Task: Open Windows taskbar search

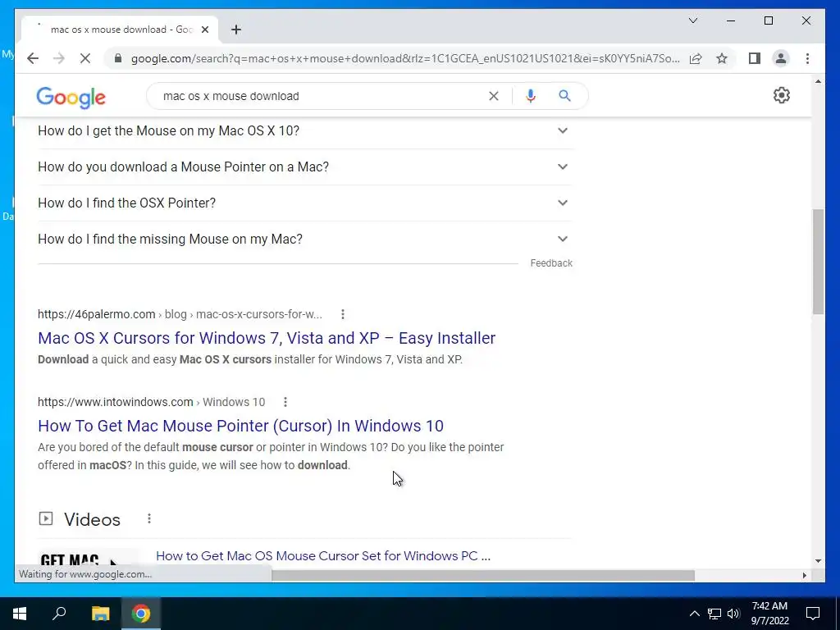Action: click(59, 614)
